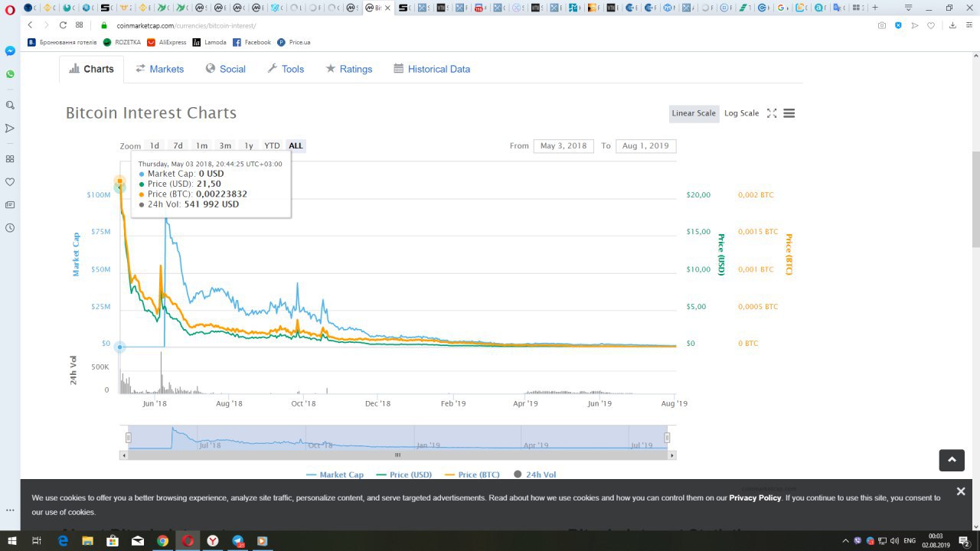980x551 pixels.
Task: Open the Speed Dial start page button
Action: coord(79,25)
